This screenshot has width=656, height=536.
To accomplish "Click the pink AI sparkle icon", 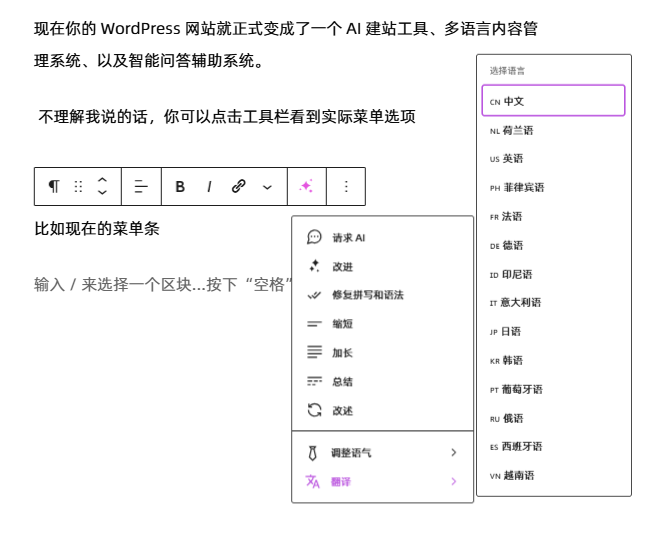I will (x=306, y=187).
